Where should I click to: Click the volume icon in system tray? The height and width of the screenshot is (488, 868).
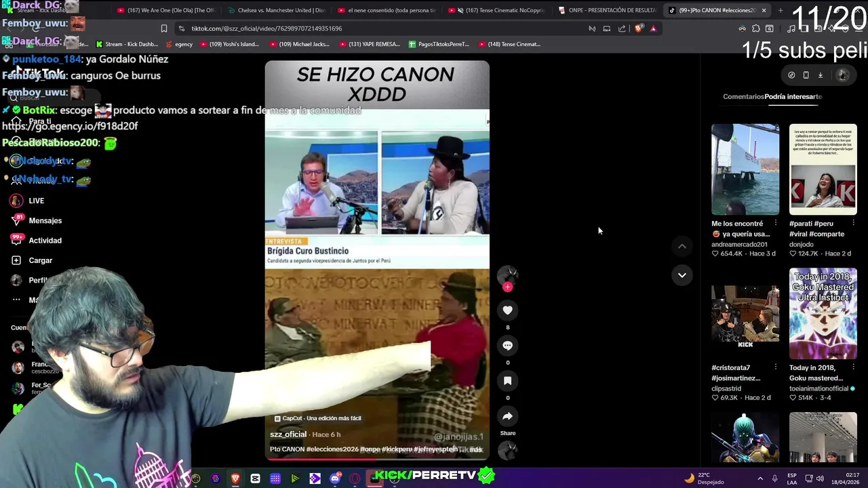pos(820,479)
